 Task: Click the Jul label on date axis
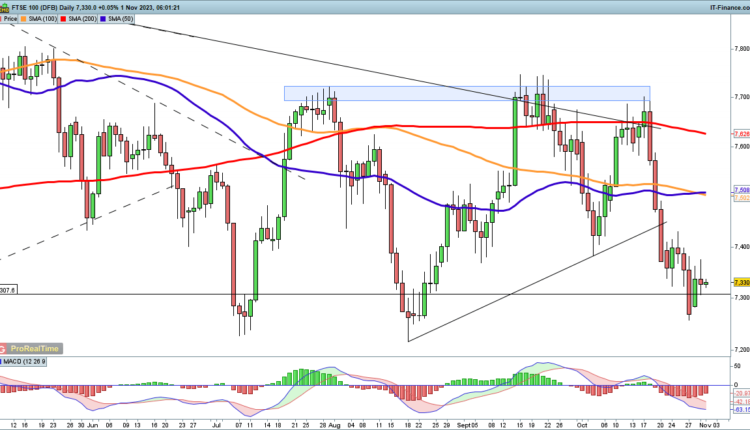tap(214, 423)
